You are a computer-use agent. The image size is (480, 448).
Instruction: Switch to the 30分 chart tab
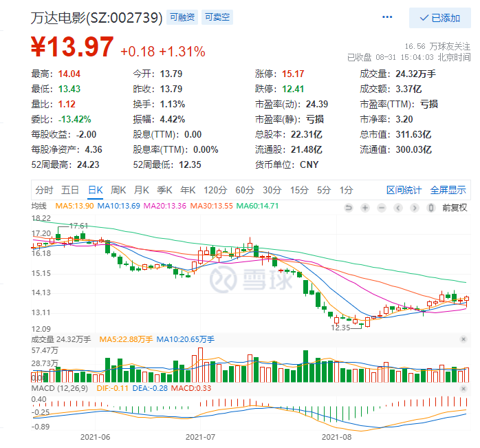(x=272, y=190)
